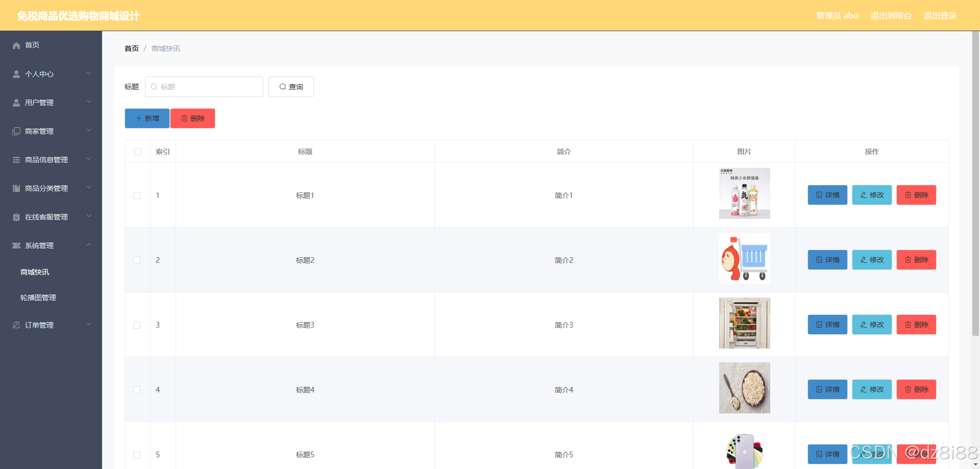Click the plus icon on 新增 button
This screenshot has height=469, width=980.
click(139, 118)
